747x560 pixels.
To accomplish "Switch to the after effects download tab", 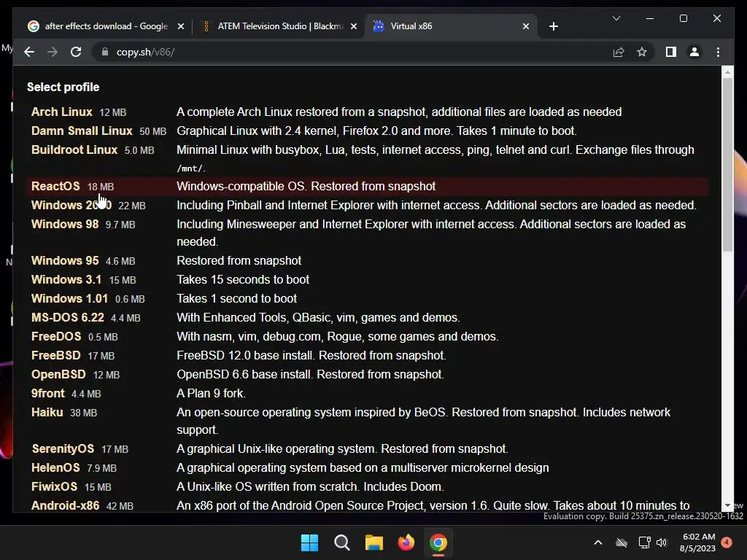I will click(106, 26).
